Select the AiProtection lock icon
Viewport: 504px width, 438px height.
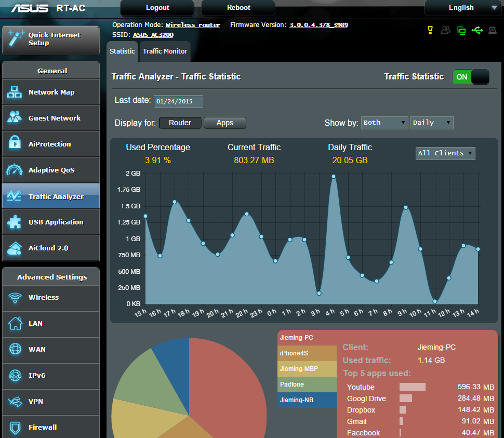pos(15,143)
